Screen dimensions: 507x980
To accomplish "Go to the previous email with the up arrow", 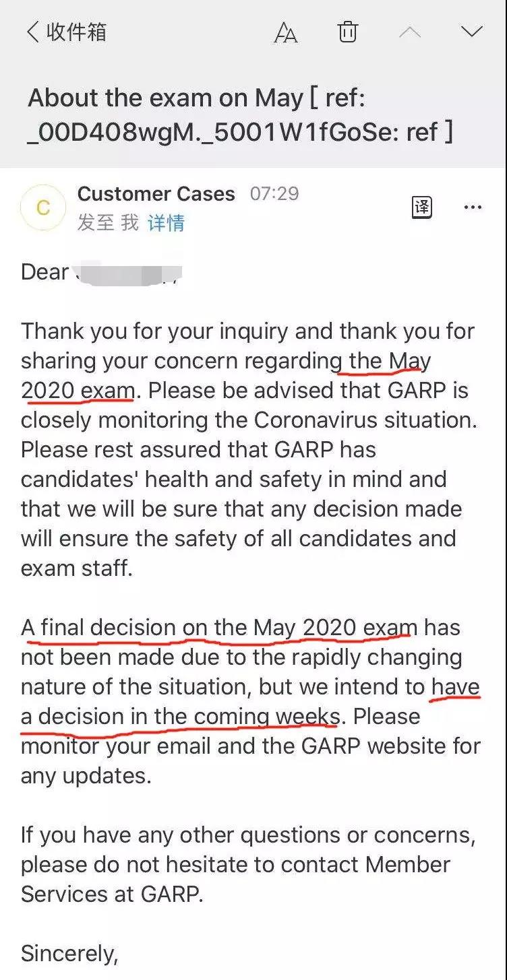I will (410, 32).
